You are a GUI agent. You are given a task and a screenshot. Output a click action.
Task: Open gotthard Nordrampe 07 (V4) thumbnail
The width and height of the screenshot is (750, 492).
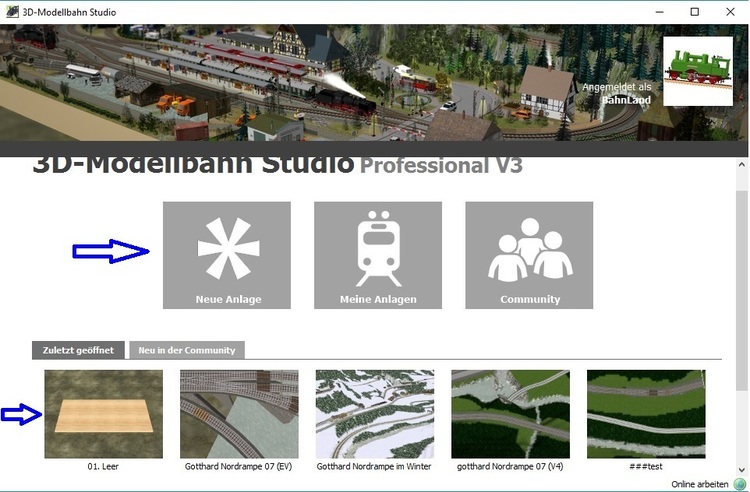tap(510, 414)
